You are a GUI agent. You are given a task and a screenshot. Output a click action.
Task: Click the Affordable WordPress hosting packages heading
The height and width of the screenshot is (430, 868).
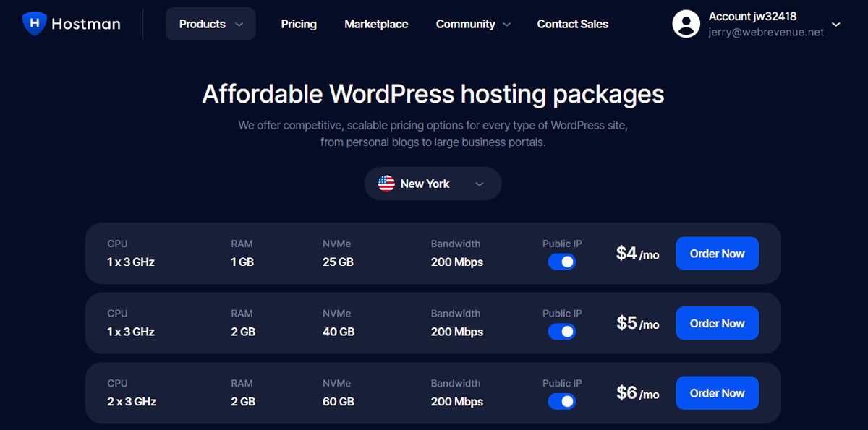click(433, 94)
